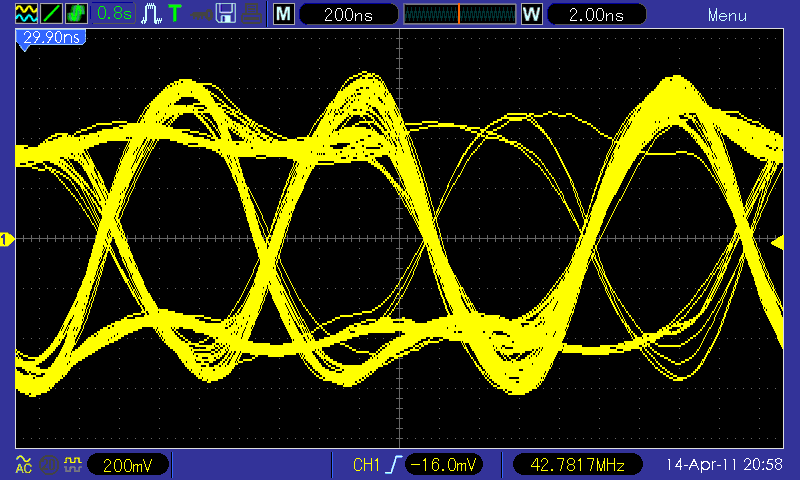Click the 20MHz bandwidth limit icon
This screenshot has width=800, height=480.
[x=49, y=465]
